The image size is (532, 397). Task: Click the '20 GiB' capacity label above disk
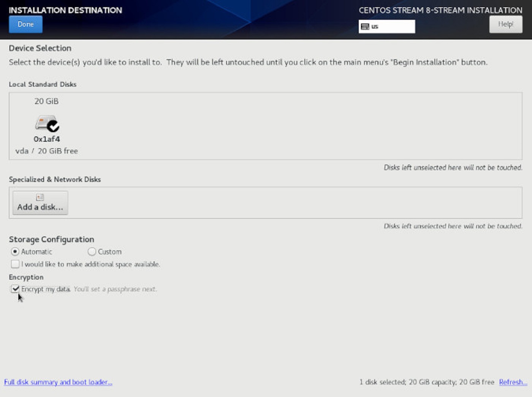click(46, 101)
